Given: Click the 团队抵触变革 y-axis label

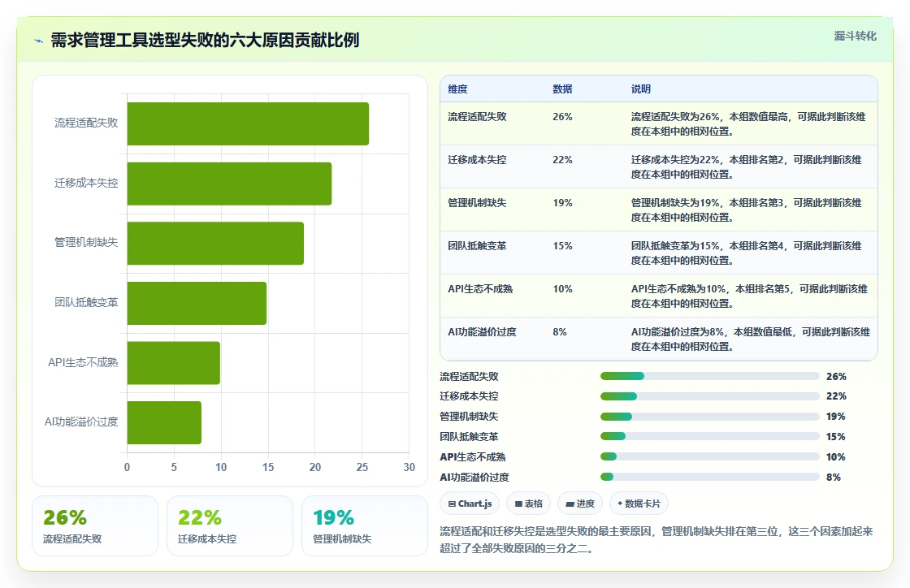Looking at the screenshot, I should (86, 302).
